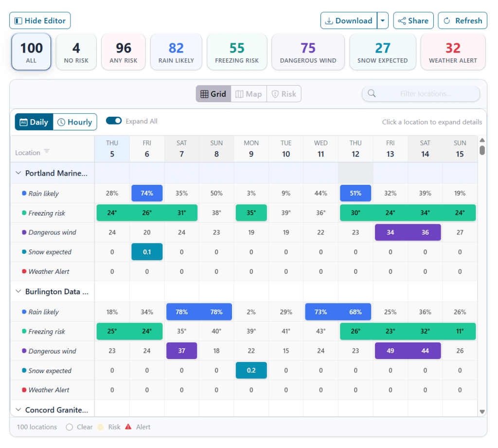498x448 pixels.
Task: Collapse the Portland Marine location row
Action: pos(19,173)
